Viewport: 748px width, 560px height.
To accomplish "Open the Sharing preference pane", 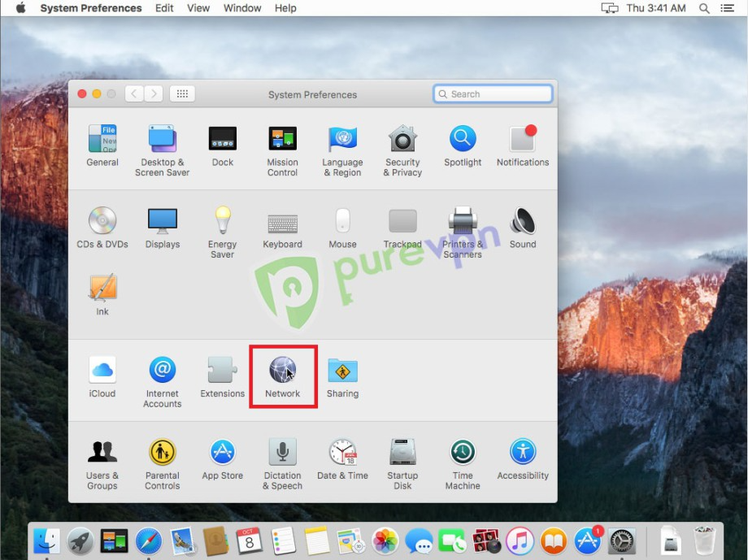I will 342,377.
